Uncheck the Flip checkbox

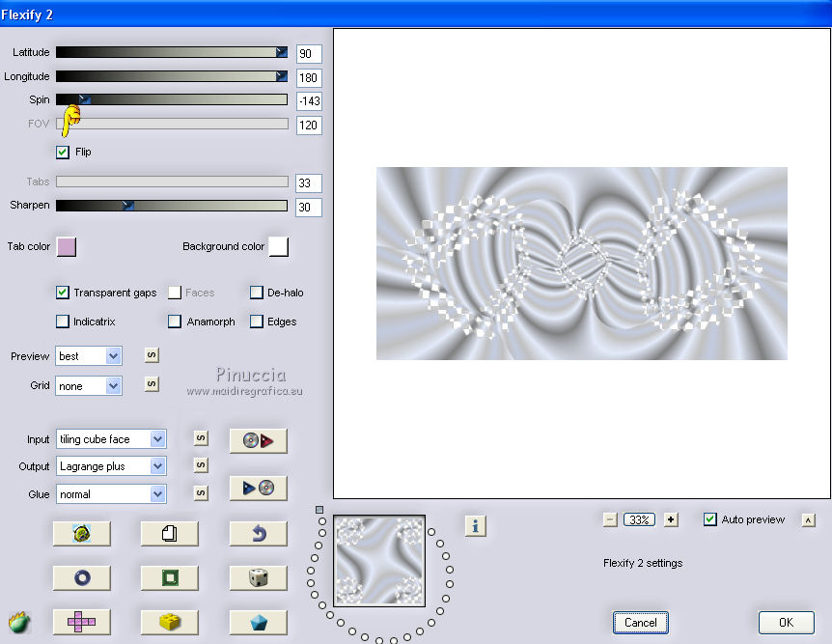pyautogui.click(x=63, y=153)
